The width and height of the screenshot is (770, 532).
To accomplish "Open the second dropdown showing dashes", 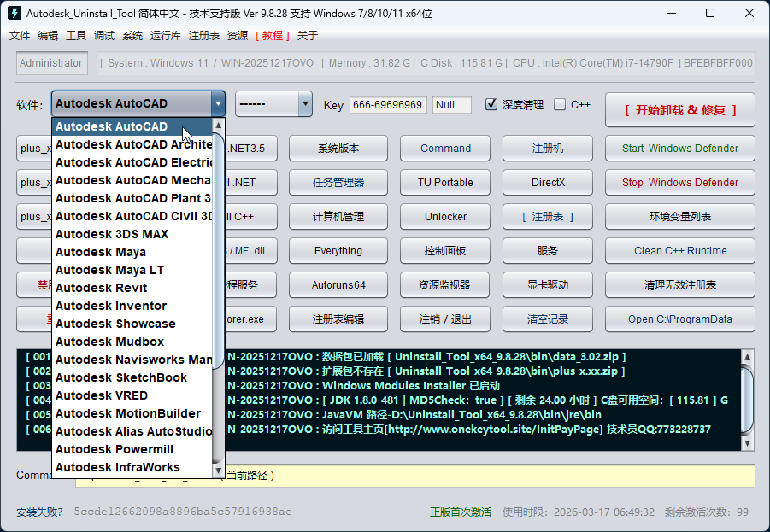I will click(273, 104).
